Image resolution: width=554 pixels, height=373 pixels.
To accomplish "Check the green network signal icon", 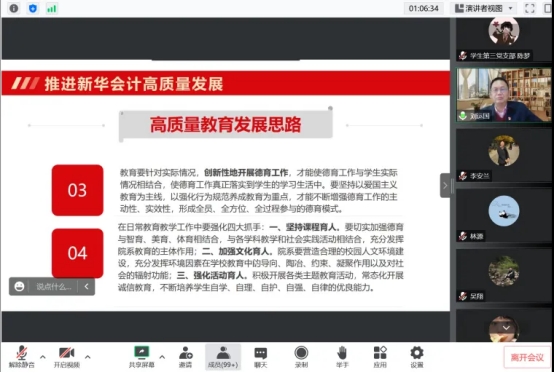I will coord(52,8).
